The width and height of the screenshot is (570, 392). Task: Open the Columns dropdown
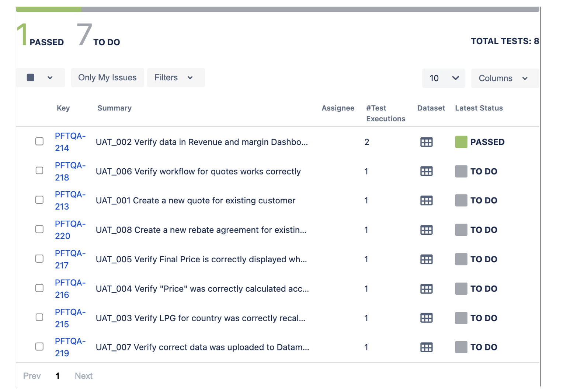point(504,78)
